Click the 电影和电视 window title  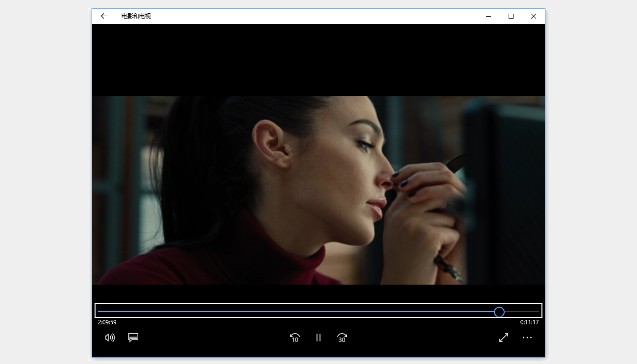tap(136, 16)
